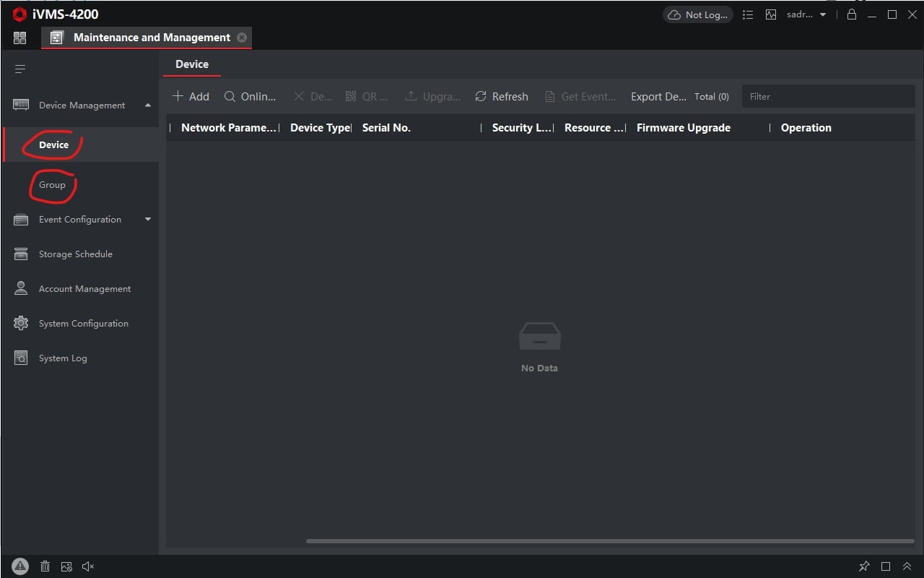Screen dimensions: 924x578
Task: Click the System Log sidebar icon
Action: click(x=21, y=358)
